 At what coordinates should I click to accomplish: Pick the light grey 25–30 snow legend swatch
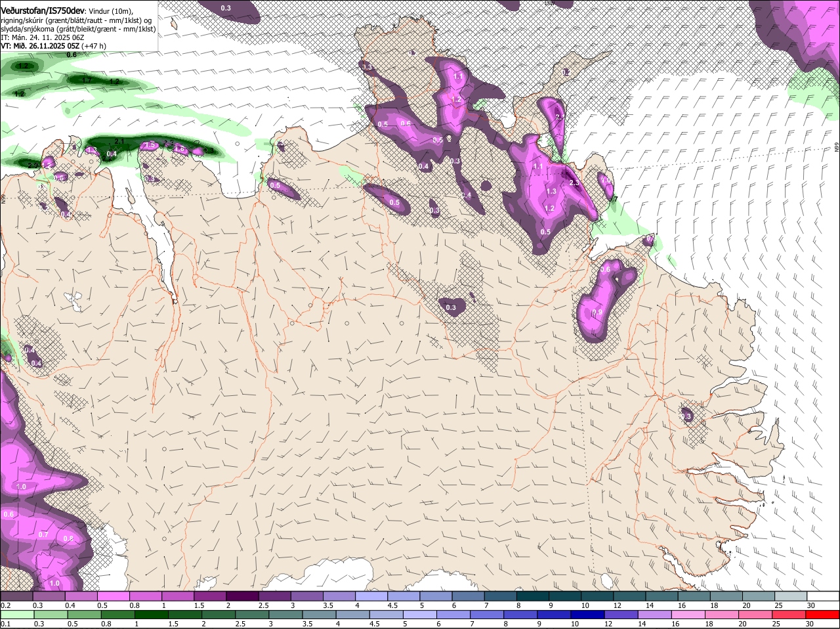(791, 596)
